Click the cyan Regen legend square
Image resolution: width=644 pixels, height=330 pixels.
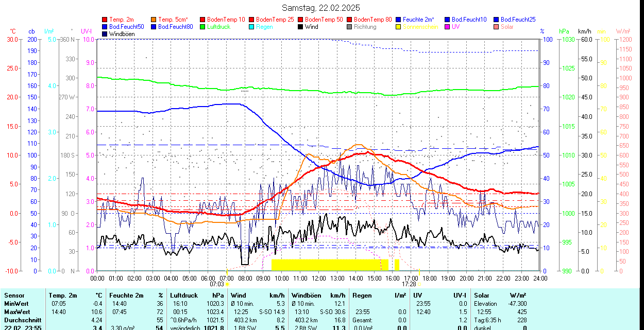[252, 27]
